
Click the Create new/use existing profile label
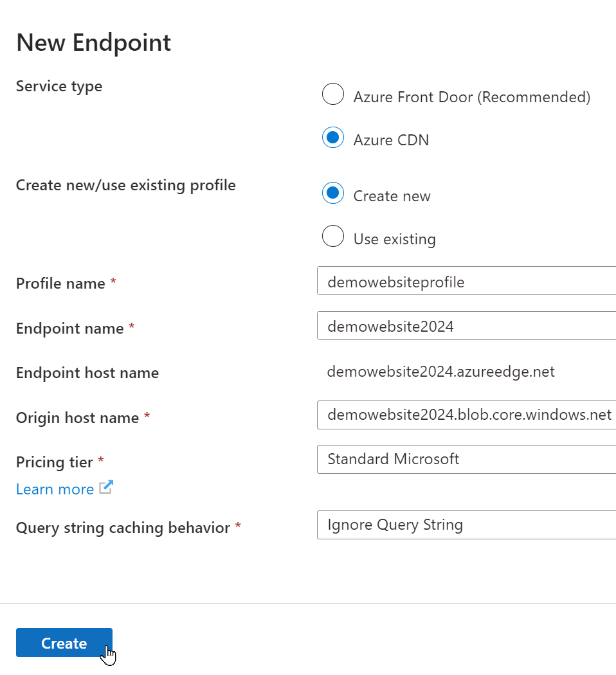pos(126,185)
